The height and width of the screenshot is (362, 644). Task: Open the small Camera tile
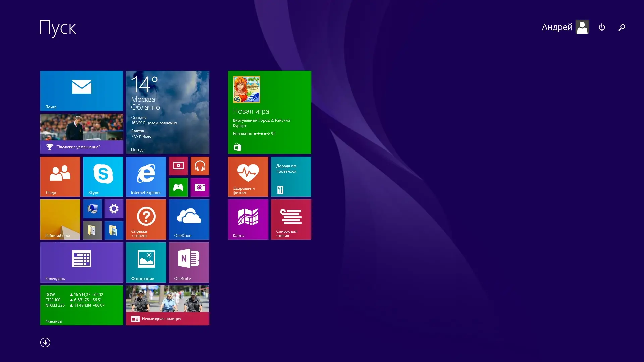200,187
